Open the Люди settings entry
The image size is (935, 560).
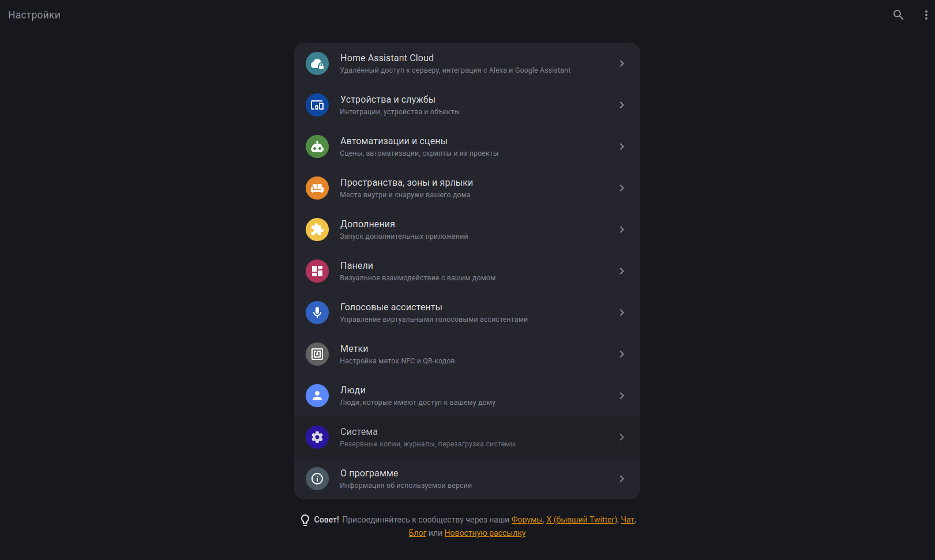tap(467, 396)
